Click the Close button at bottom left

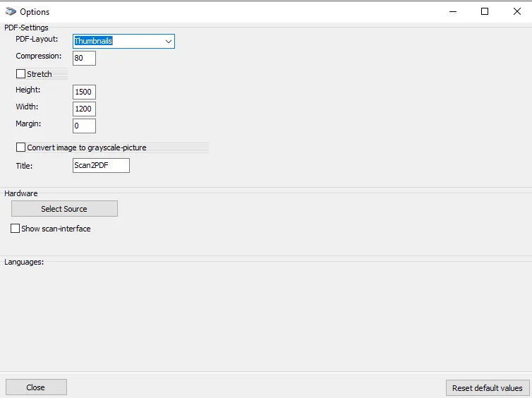36,387
